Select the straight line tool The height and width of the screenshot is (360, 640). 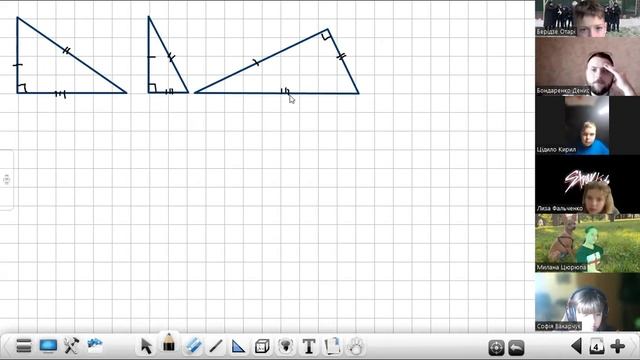coord(216,347)
